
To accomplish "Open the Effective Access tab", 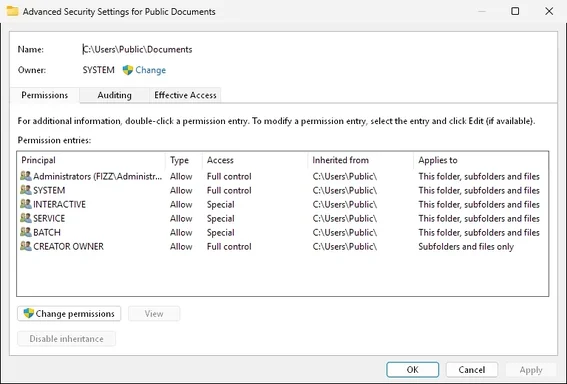I will coord(185,95).
